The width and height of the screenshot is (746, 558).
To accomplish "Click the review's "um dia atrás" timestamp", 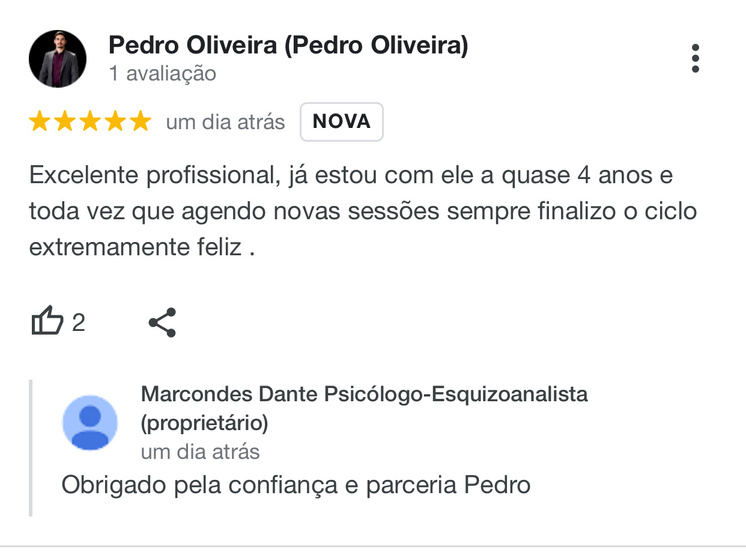I will [225, 122].
